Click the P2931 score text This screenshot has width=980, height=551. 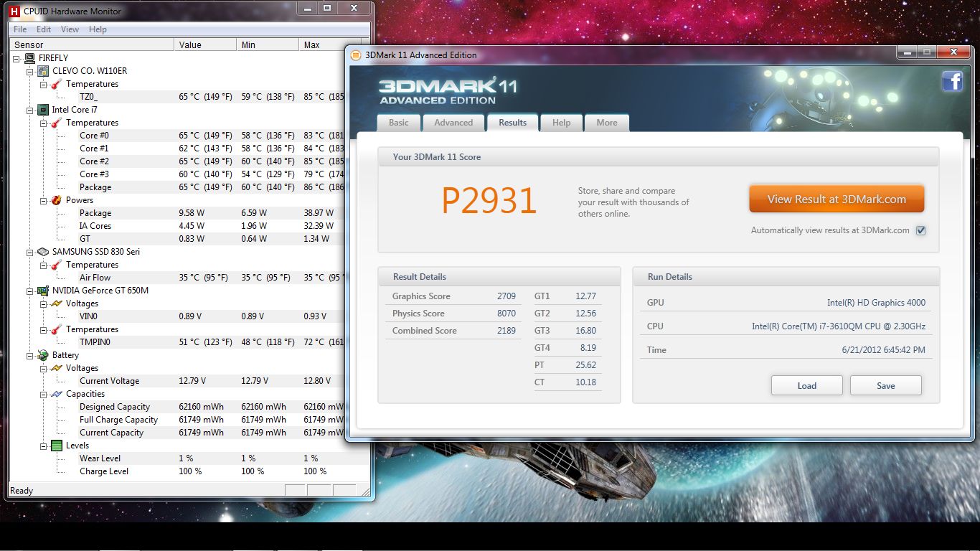(x=489, y=202)
